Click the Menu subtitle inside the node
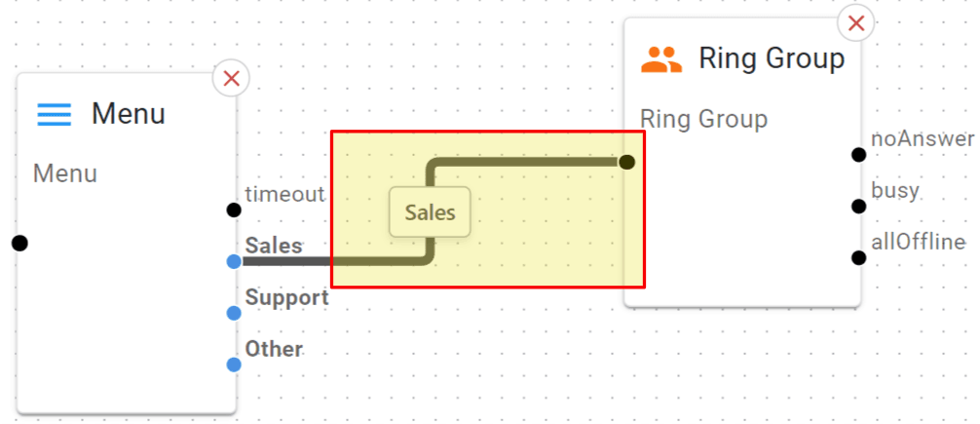This screenshot has width=980, height=424. [65, 174]
